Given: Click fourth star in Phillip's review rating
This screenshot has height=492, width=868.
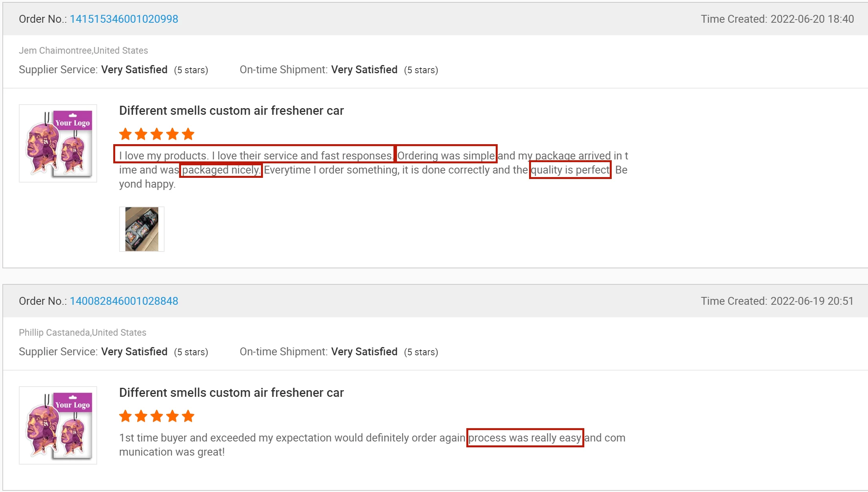Looking at the screenshot, I should tap(172, 416).
